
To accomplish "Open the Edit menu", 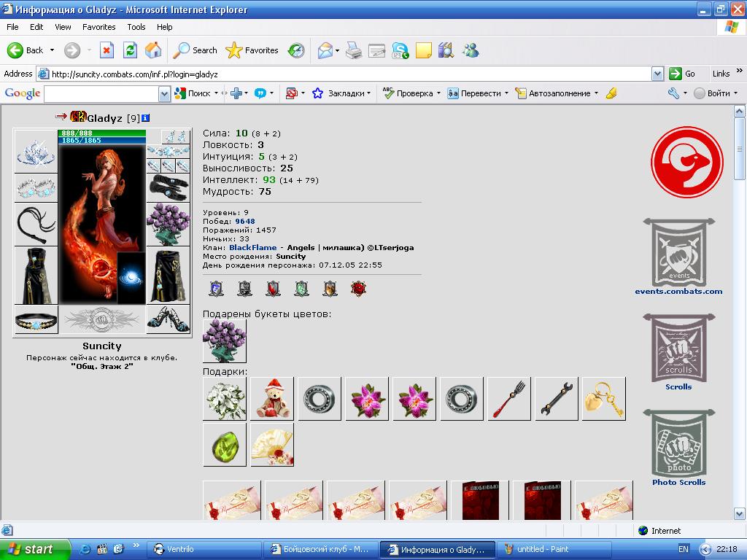I will (36, 27).
